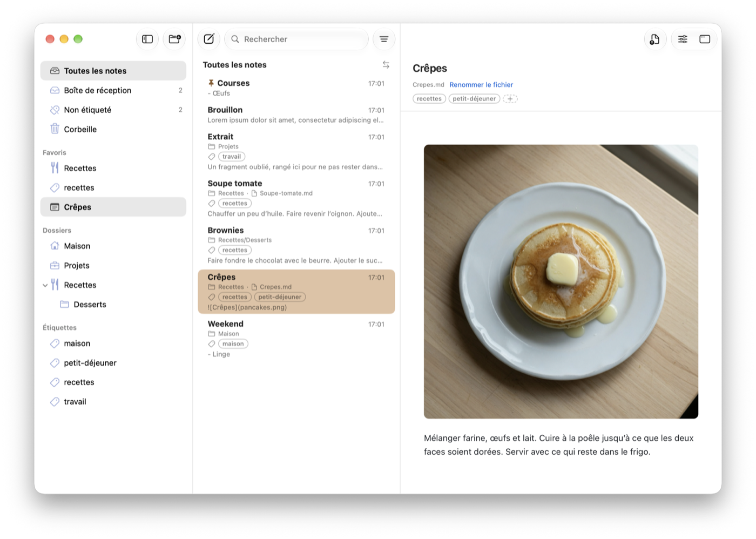Collapse the Recettes folder chevron
The height and width of the screenshot is (539, 756).
click(x=45, y=285)
